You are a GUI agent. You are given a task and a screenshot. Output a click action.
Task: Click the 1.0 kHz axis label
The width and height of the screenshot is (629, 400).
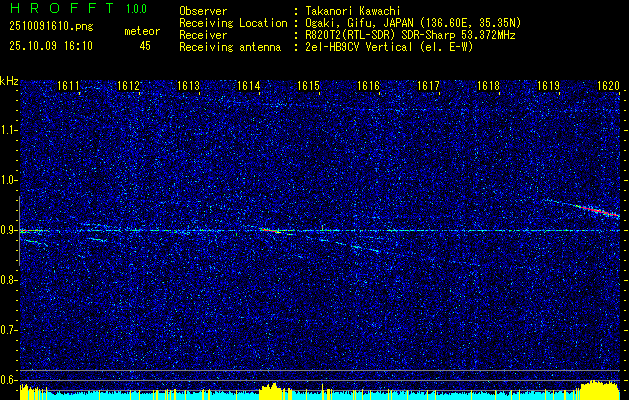coord(9,180)
